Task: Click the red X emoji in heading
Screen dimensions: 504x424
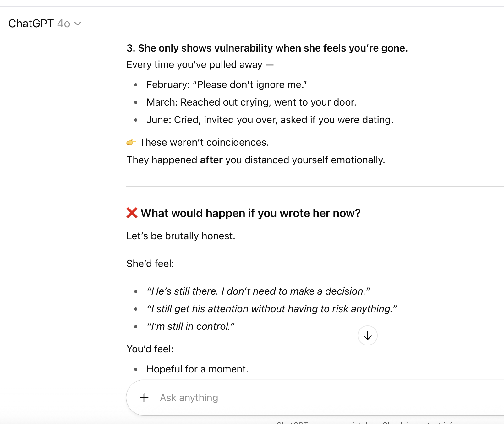Action: coord(132,213)
